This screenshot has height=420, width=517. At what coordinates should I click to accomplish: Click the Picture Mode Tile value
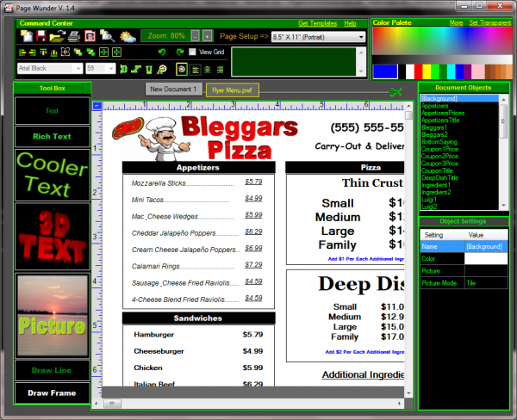click(486, 283)
